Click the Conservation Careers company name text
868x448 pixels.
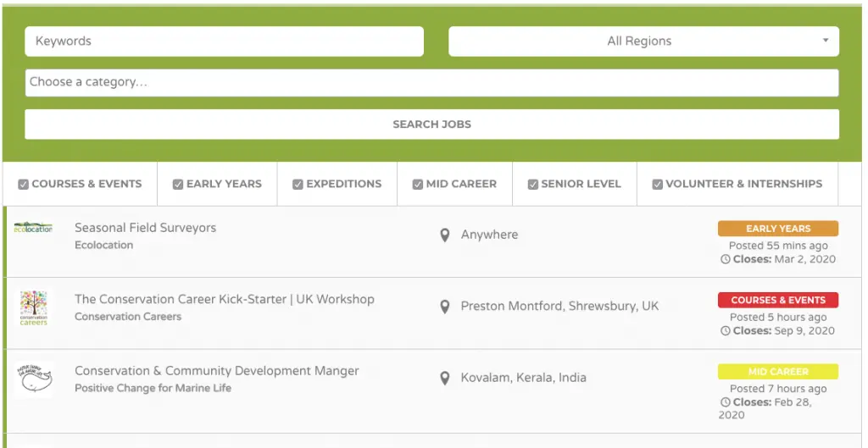click(128, 317)
